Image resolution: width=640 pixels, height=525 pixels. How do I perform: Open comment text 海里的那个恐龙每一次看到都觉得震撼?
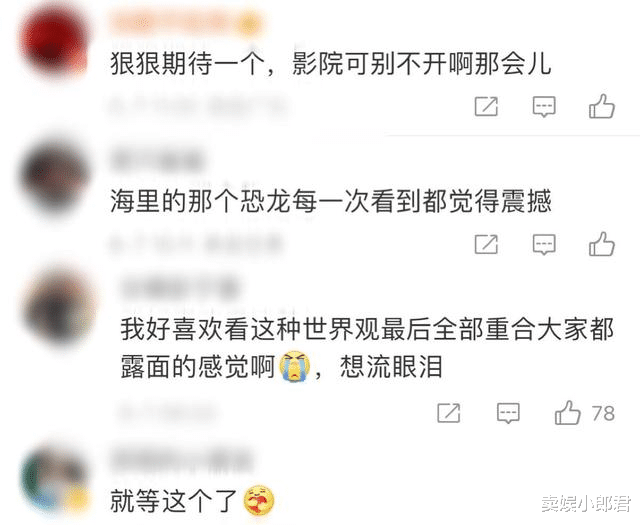(x=331, y=201)
